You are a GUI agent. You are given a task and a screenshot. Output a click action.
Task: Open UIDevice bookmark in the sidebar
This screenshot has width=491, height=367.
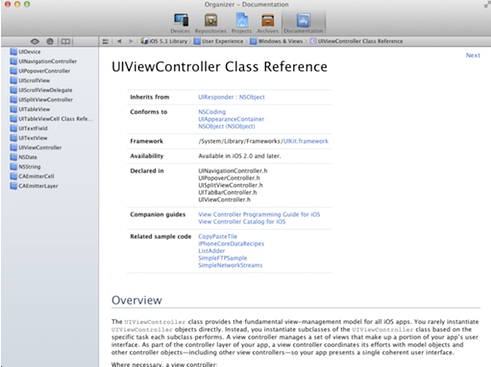click(x=25, y=52)
